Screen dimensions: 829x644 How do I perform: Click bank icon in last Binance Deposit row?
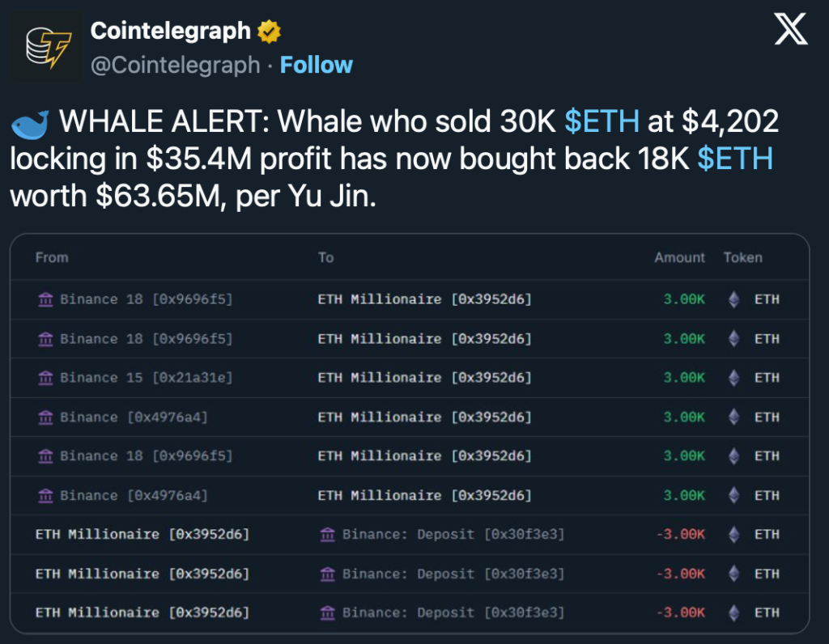tap(328, 612)
